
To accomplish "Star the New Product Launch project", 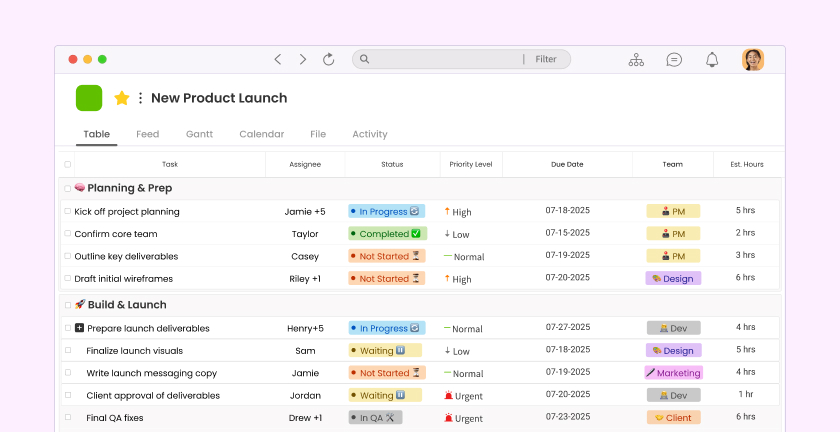I will pyautogui.click(x=122, y=98).
